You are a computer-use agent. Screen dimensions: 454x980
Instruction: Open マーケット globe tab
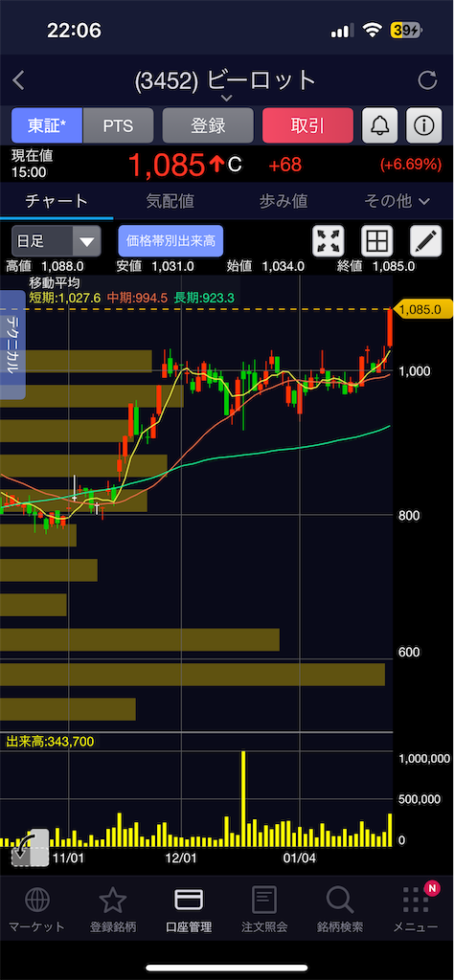point(37,909)
